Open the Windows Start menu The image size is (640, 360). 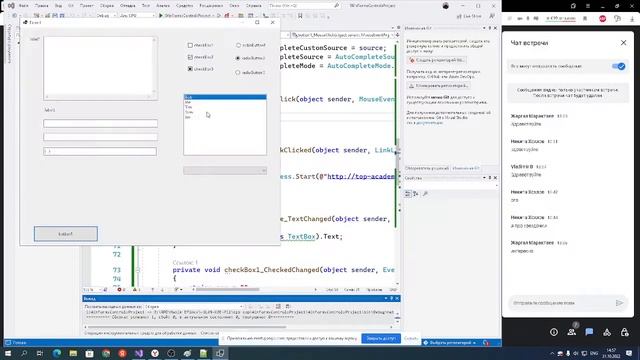(8, 353)
